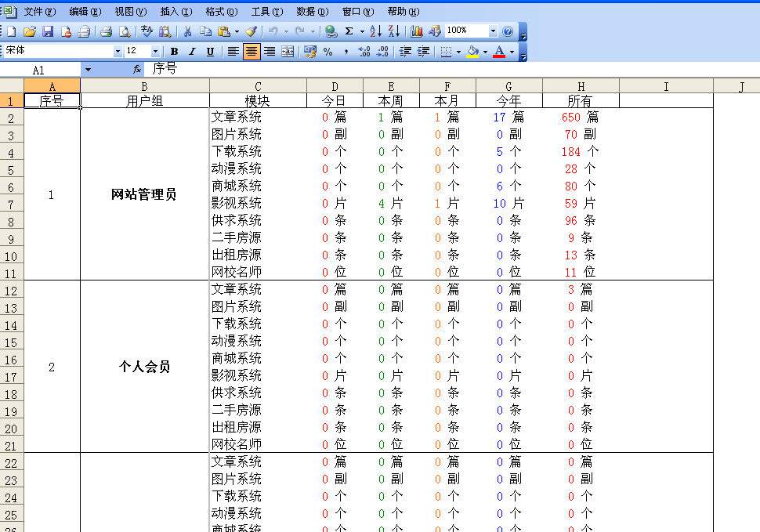Click the Save button
The image size is (760, 532).
[x=49, y=31]
